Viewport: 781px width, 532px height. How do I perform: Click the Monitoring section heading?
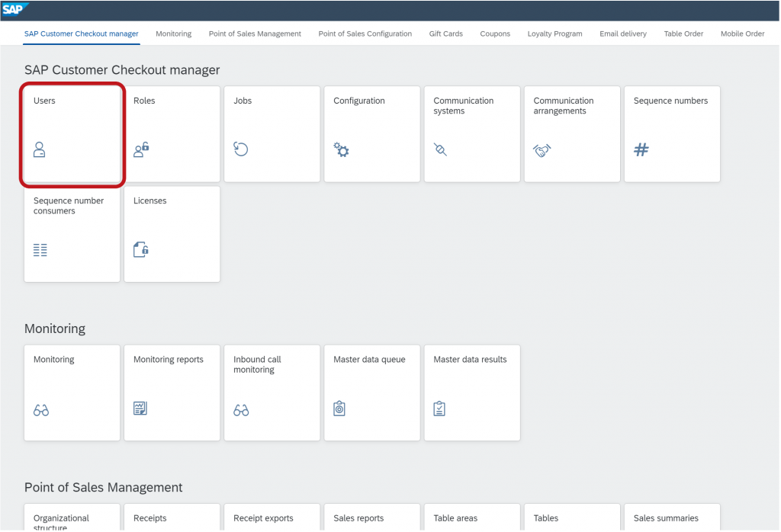pyautogui.click(x=55, y=328)
